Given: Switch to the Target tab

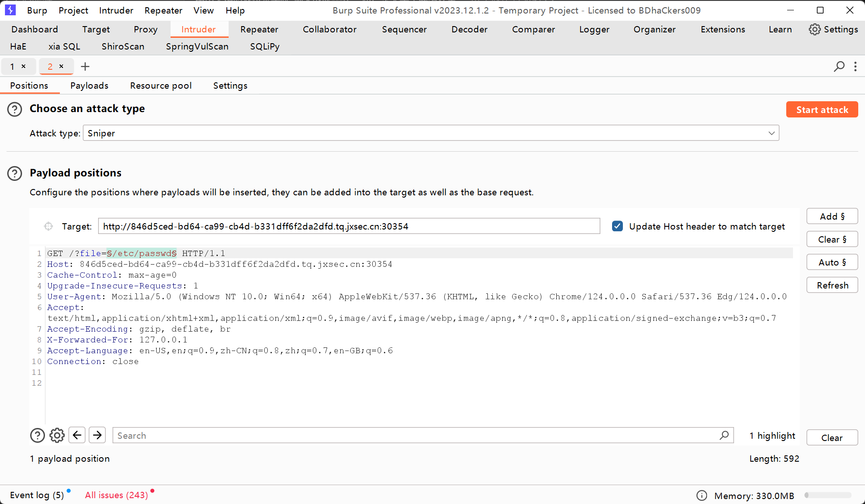Looking at the screenshot, I should [96, 29].
